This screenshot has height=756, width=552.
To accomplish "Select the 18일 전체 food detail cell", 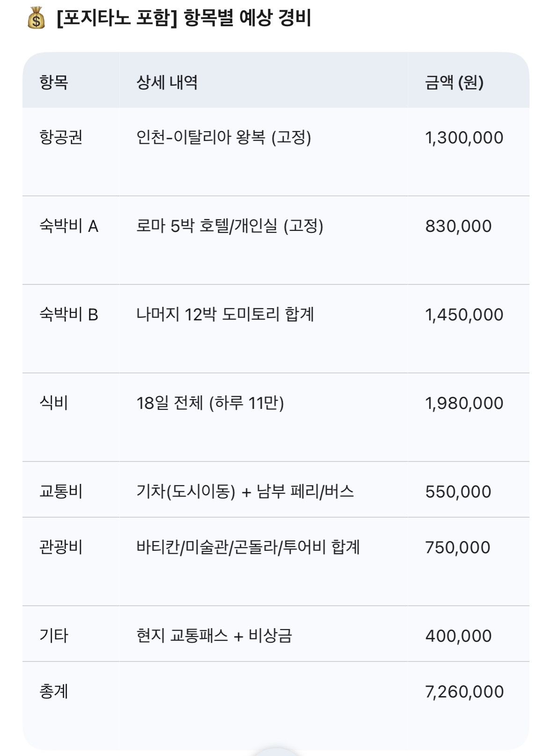I will point(210,403).
